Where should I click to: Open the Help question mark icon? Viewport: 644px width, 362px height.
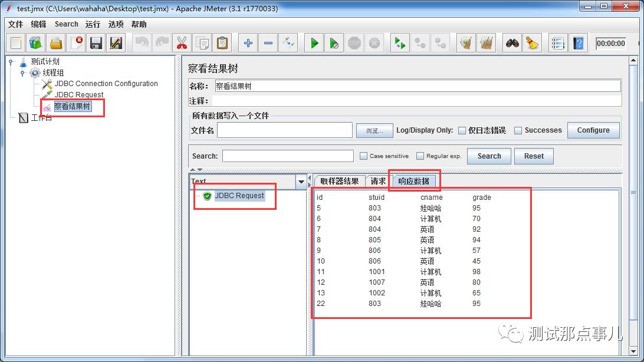point(579,43)
